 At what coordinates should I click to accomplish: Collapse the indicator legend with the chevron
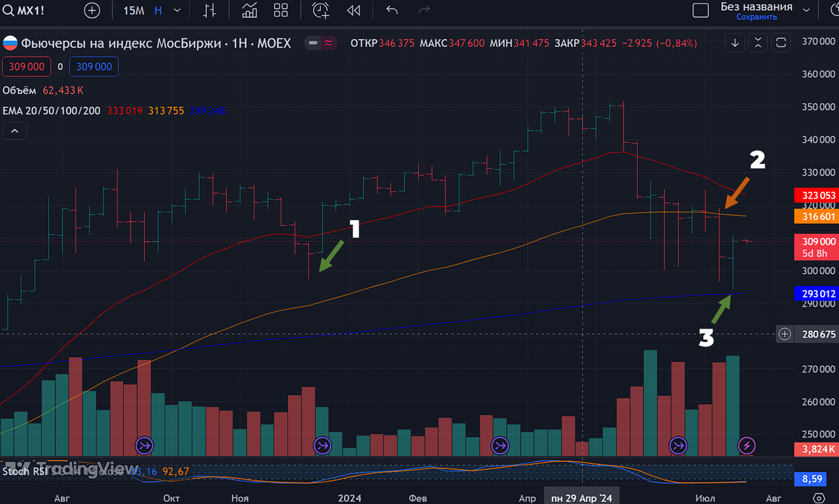pyautogui.click(x=15, y=131)
